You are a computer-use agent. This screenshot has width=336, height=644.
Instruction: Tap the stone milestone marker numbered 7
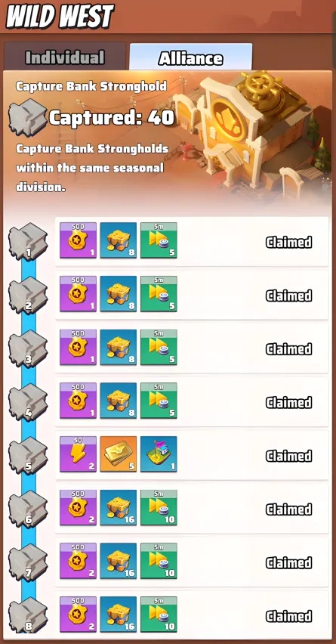point(28,562)
